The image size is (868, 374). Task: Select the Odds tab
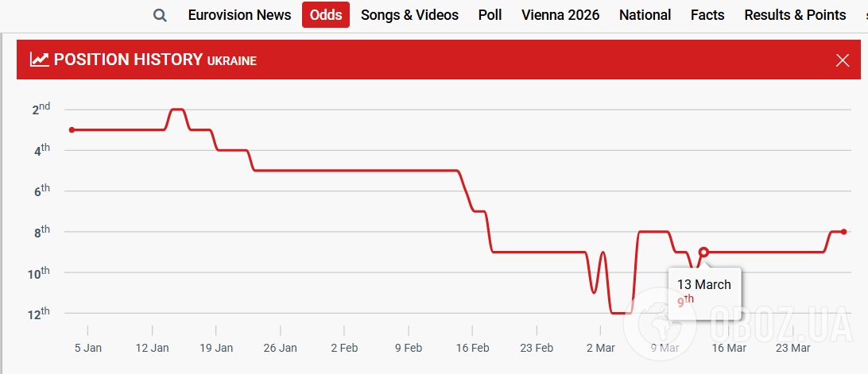pos(326,15)
